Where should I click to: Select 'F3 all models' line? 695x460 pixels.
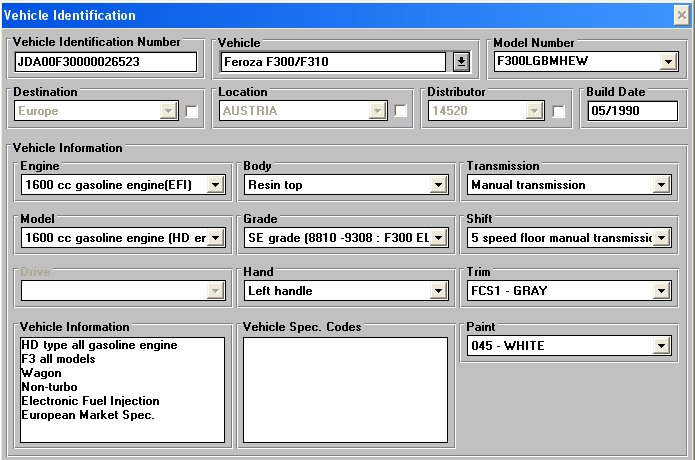[x=58, y=359]
